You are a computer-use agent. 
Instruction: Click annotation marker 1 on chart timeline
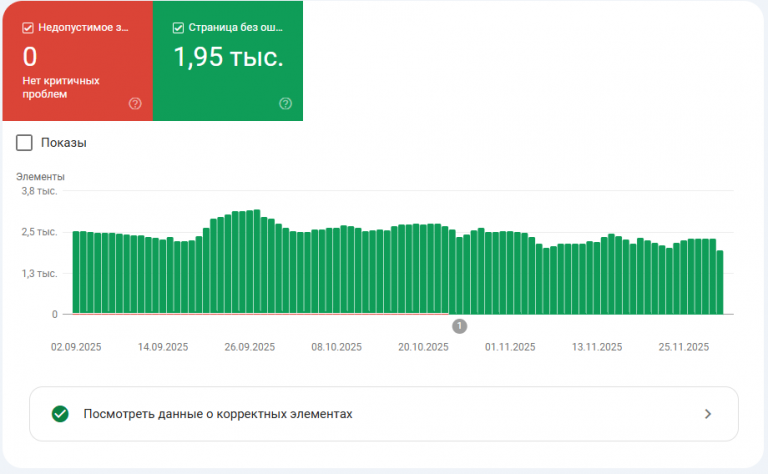pos(459,326)
